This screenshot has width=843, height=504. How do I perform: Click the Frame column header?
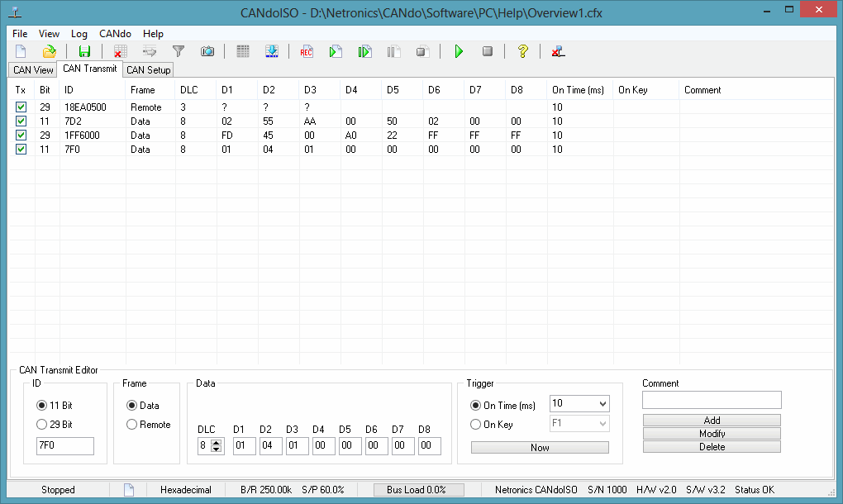click(150, 90)
